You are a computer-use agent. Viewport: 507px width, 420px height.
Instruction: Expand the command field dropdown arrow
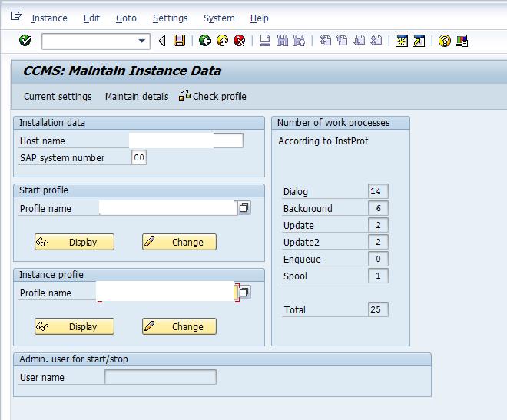142,41
